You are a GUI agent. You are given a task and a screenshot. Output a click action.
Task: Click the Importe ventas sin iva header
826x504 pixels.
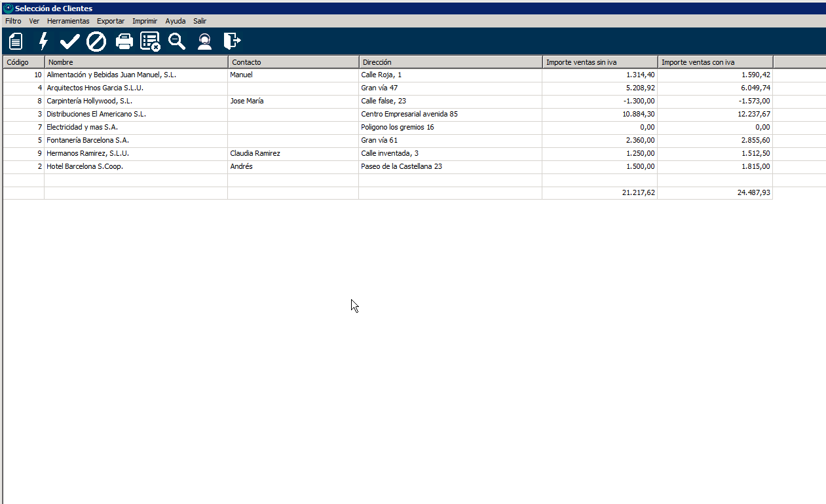coord(599,62)
